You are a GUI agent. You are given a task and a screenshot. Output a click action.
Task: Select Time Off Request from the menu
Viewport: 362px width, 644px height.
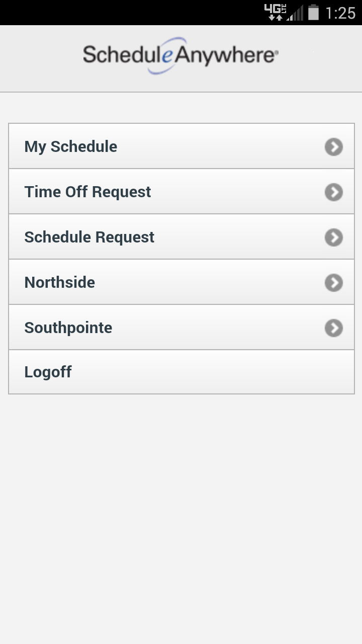click(x=87, y=192)
